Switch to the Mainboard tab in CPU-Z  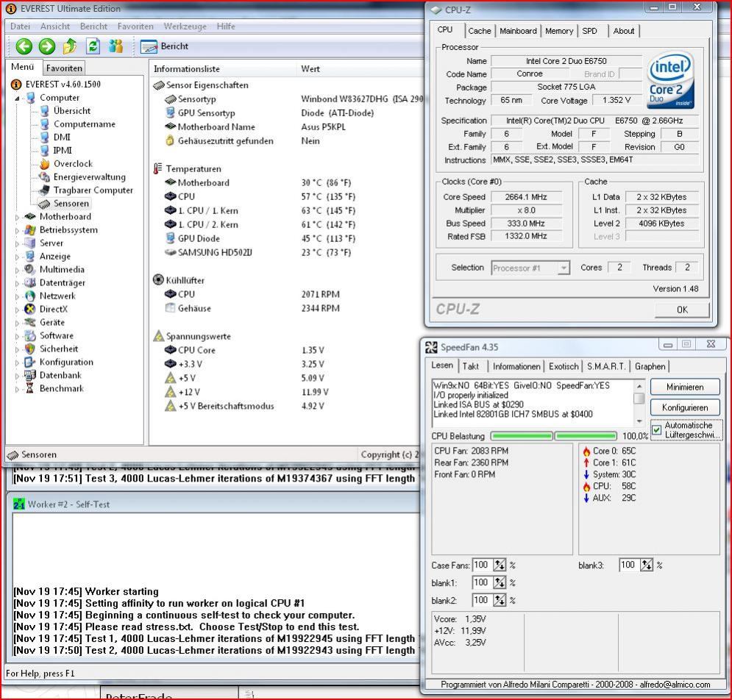click(x=518, y=32)
